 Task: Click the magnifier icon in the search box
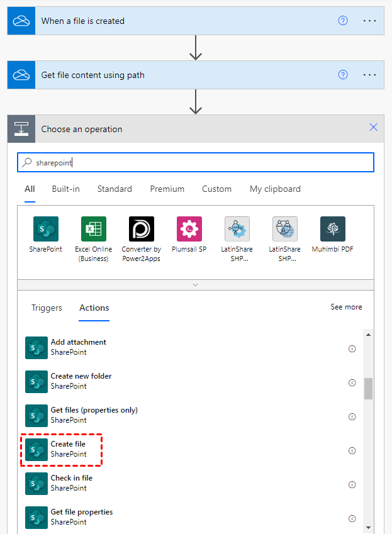pos(27,162)
